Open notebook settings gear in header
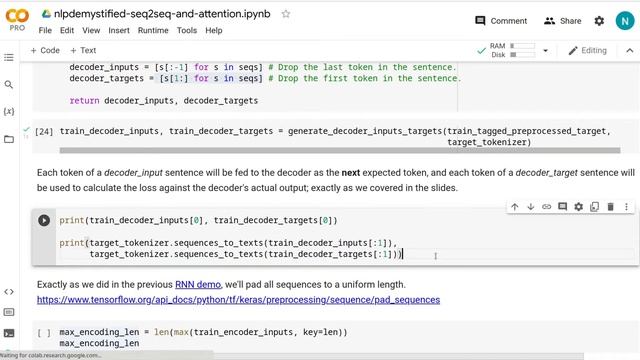640x360 pixels. 599,21
